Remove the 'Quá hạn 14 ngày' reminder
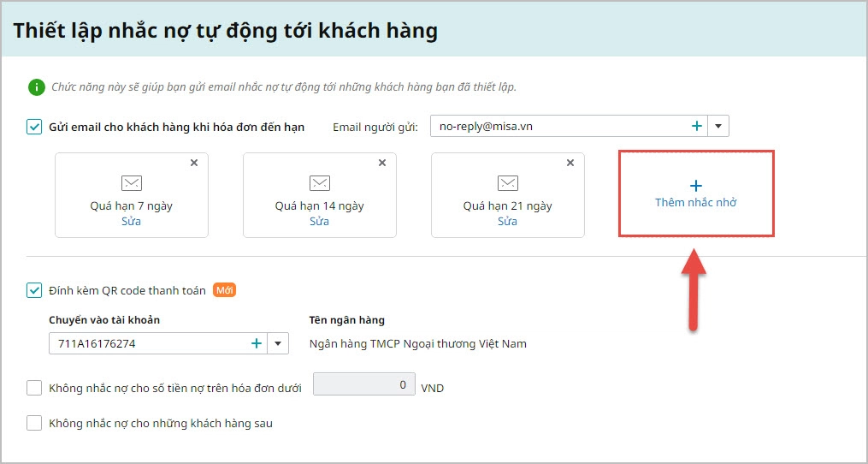Screen dimensions: 868x464 click(382, 163)
